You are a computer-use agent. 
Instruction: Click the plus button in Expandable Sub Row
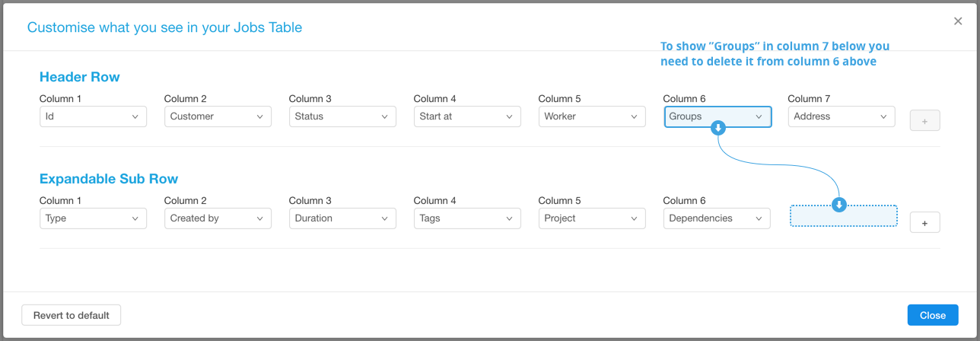pyautogui.click(x=925, y=222)
